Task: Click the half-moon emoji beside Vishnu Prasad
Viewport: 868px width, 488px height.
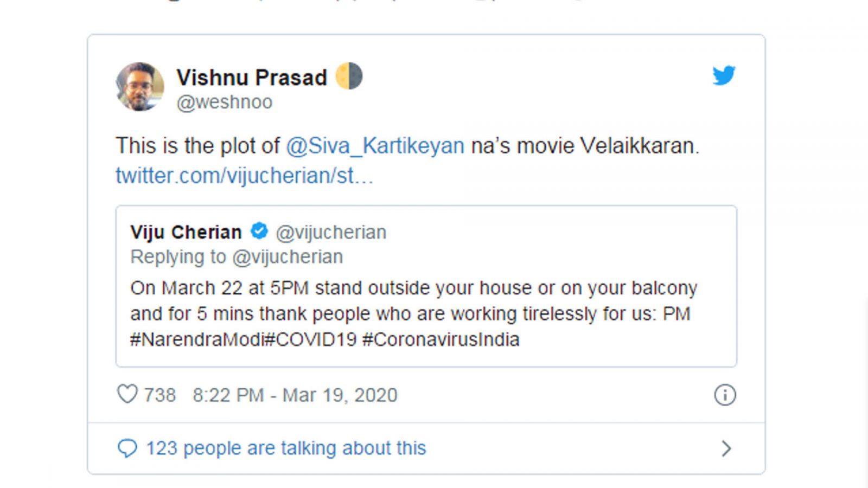Action: pos(349,76)
